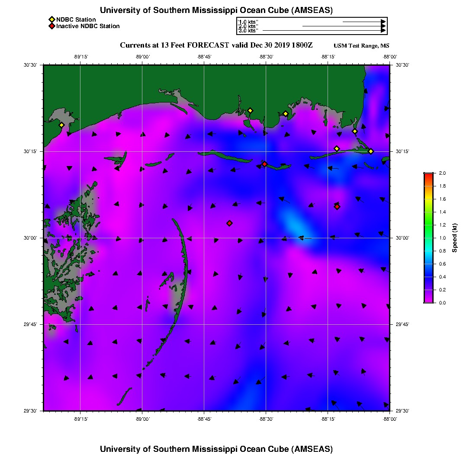476x454 pixels.
Task: Click the -88°45' label on the top axis
Action: (204, 57)
